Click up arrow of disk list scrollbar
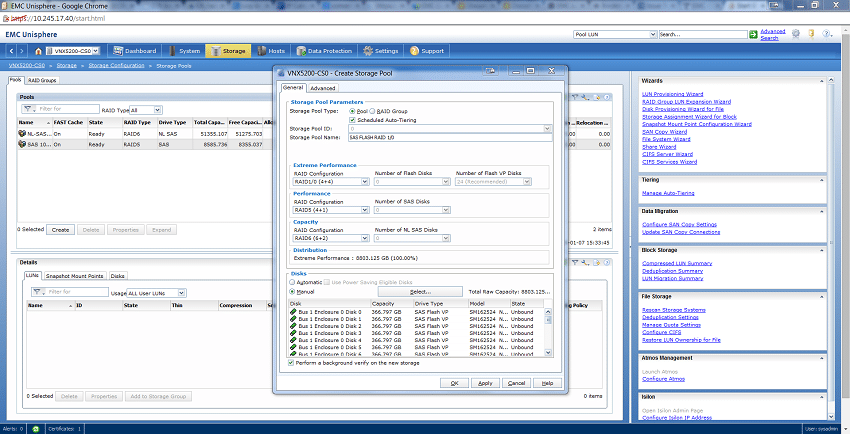This screenshot has height=434, width=850. click(x=548, y=312)
